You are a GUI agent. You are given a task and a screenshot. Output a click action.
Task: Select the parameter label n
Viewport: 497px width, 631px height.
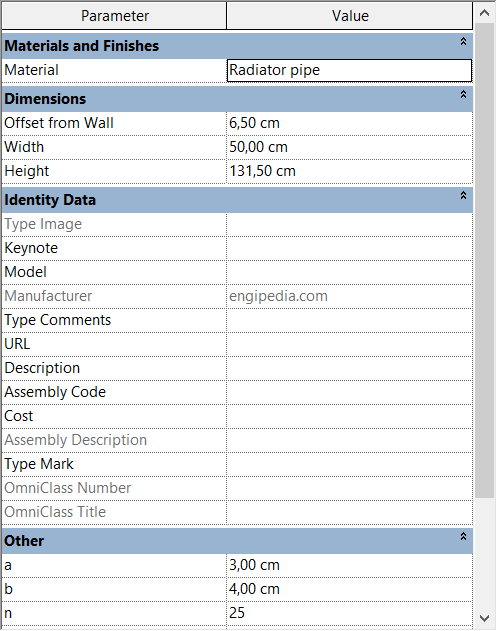click(x=8, y=614)
